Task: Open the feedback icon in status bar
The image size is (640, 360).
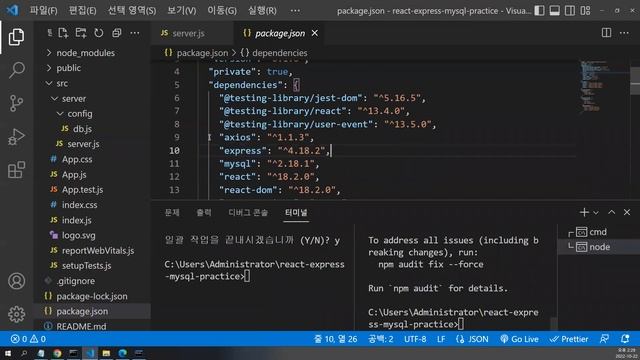Action: (x=604, y=339)
